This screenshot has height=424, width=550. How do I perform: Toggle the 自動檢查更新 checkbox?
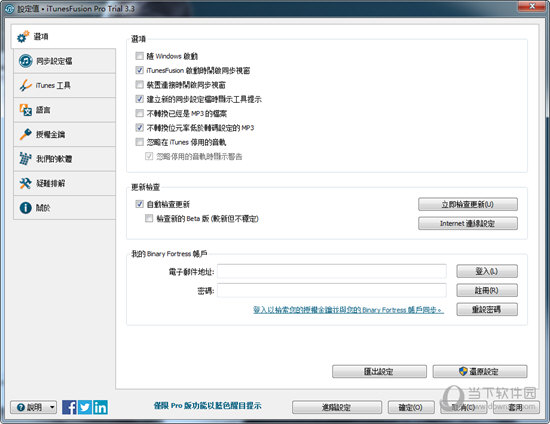click(x=140, y=204)
